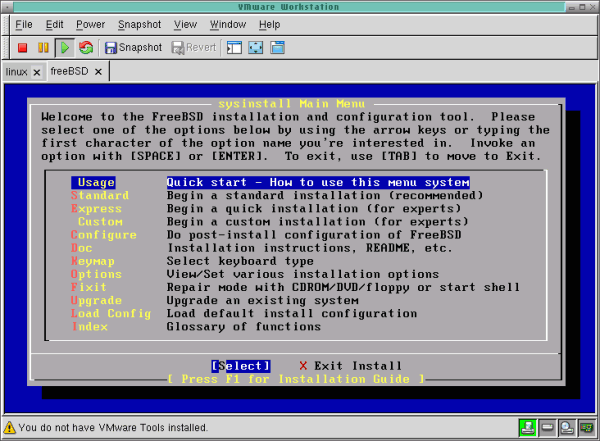
Task: Click the window menu button in title bar
Action: tap(7, 7)
